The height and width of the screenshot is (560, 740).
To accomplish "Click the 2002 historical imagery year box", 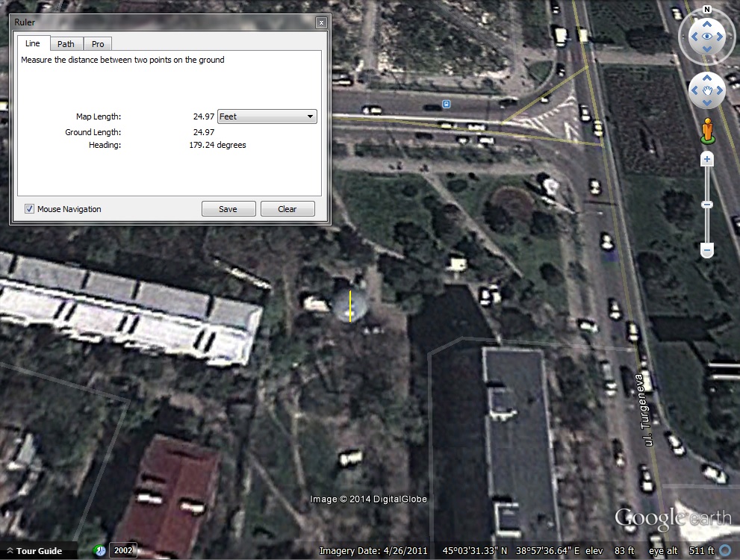I will [x=123, y=551].
